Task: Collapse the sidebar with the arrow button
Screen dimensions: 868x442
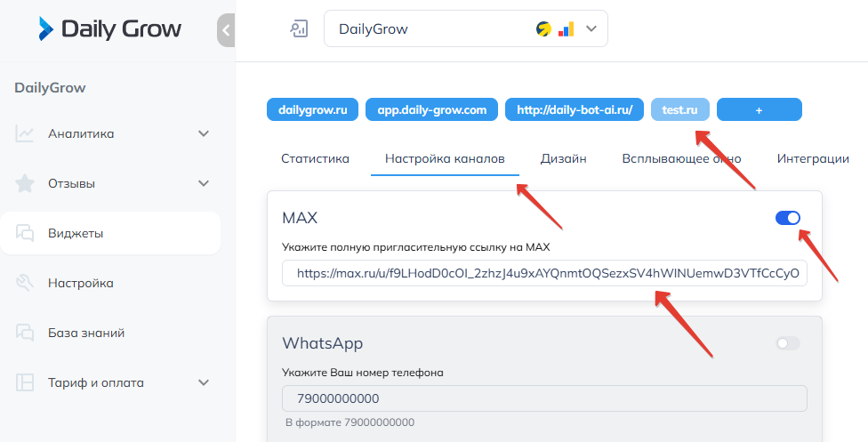Action: click(x=226, y=30)
